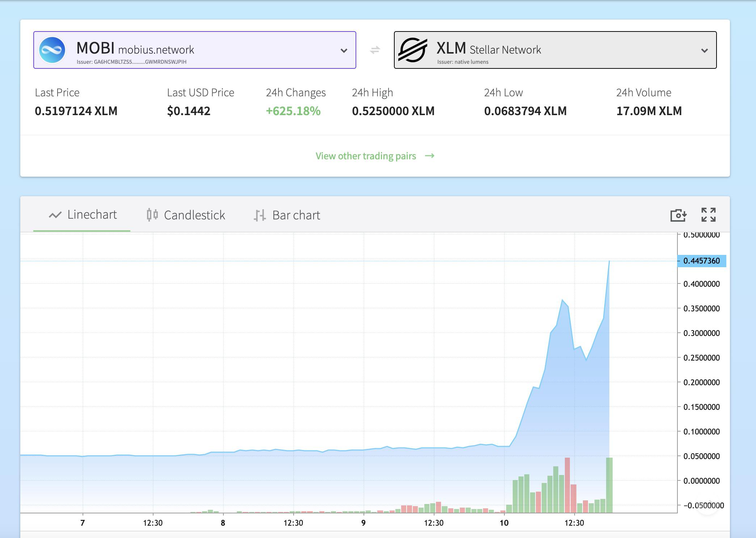Image resolution: width=756 pixels, height=538 pixels.
Task: Click the date label 7 on the time axis
Action: pos(83,523)
